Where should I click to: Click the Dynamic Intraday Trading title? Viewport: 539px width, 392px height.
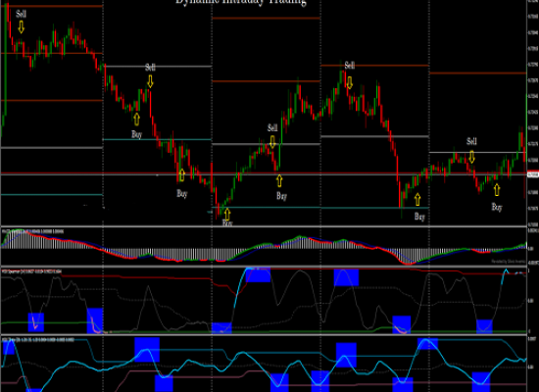[x=241, y=2]
